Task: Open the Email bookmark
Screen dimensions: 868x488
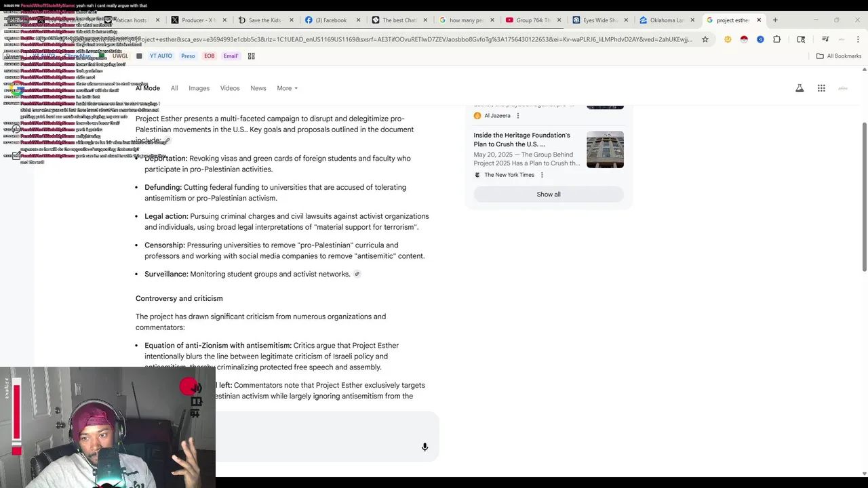Action: tap(231, 56)
